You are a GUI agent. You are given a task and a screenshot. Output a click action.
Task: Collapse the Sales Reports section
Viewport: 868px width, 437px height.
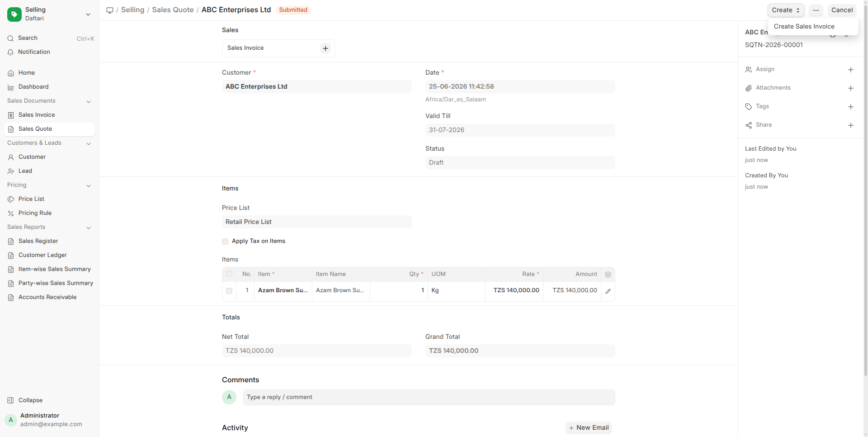[x=89, y=228]
